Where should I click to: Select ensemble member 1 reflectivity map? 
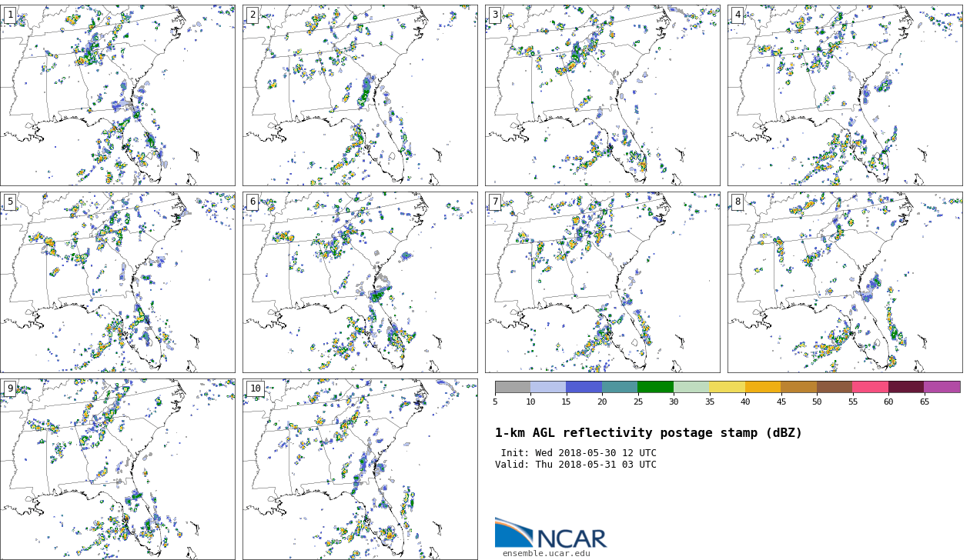click(x=118, y=95)
